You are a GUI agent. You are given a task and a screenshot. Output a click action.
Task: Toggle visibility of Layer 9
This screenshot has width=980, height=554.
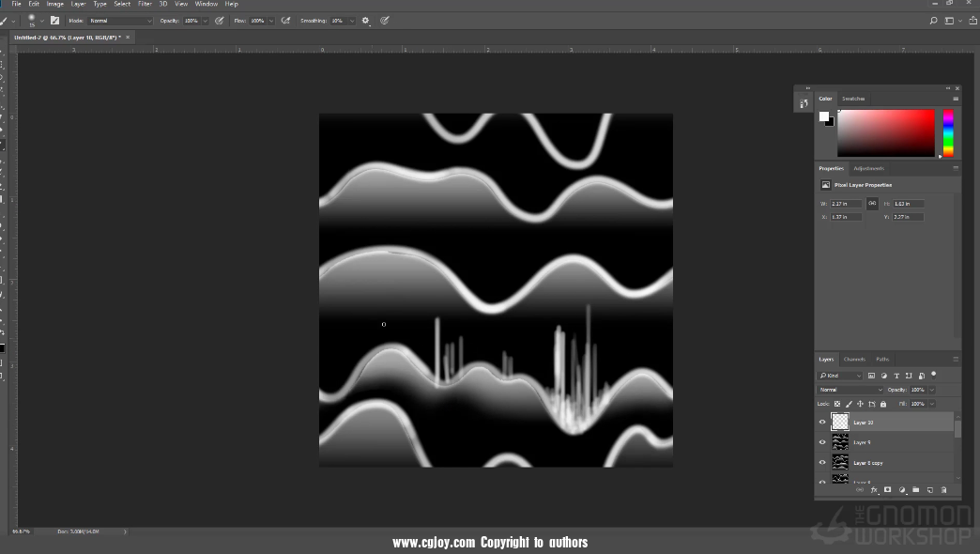[x=822, y=442]
